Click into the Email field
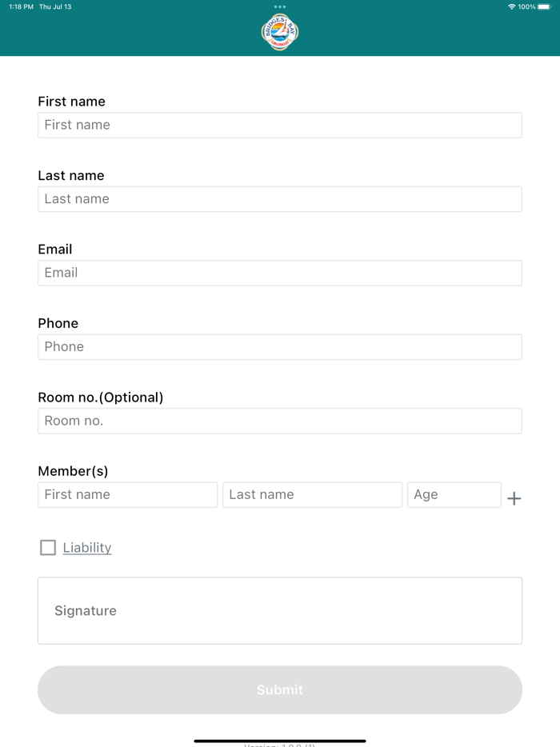 (x=280, y=273)
